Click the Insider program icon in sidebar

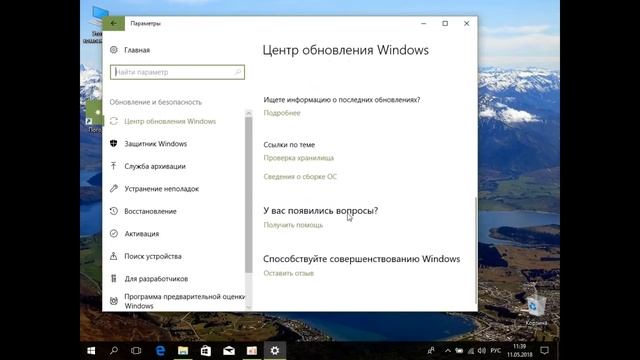click(x=113, y=301)
